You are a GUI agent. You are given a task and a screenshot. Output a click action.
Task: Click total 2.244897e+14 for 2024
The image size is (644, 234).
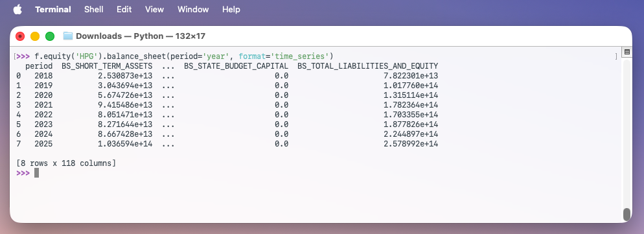pos(411,134)
